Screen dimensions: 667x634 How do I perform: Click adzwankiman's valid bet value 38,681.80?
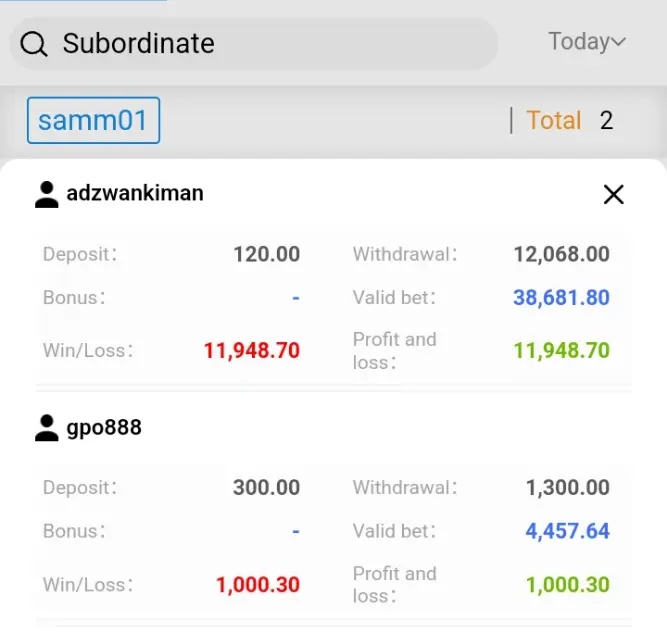click(x=561, y=297)
